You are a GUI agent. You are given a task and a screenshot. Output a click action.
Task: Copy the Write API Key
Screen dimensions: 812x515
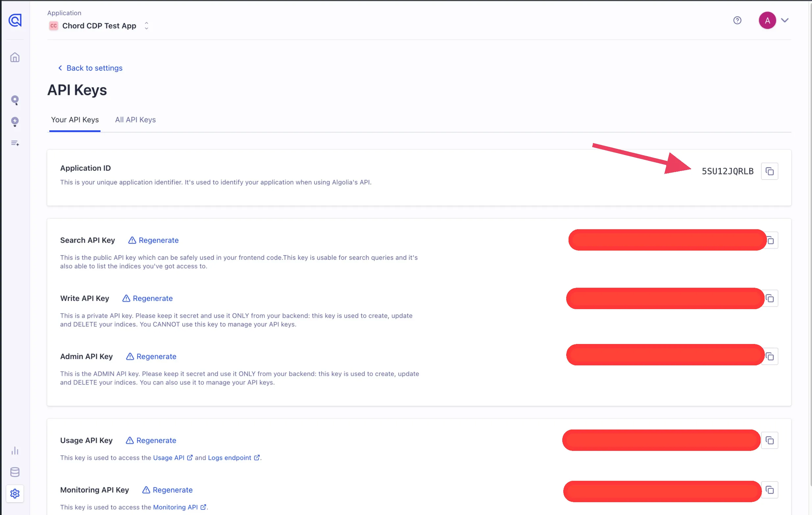tap(770, 298)
